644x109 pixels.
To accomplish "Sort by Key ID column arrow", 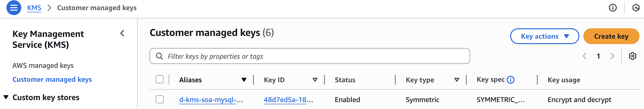I will pos(315,80).
